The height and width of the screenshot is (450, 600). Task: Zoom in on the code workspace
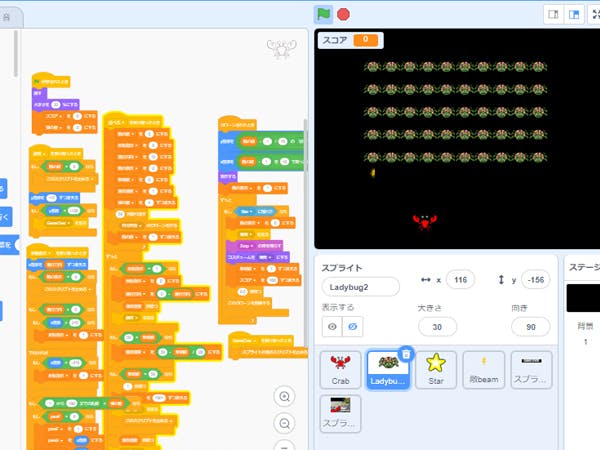coord(285,397)
